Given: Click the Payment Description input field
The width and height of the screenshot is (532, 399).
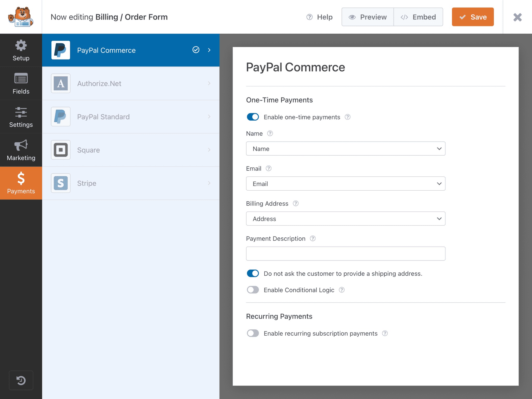Looking at the screenshot, I should tap(345, 254).
